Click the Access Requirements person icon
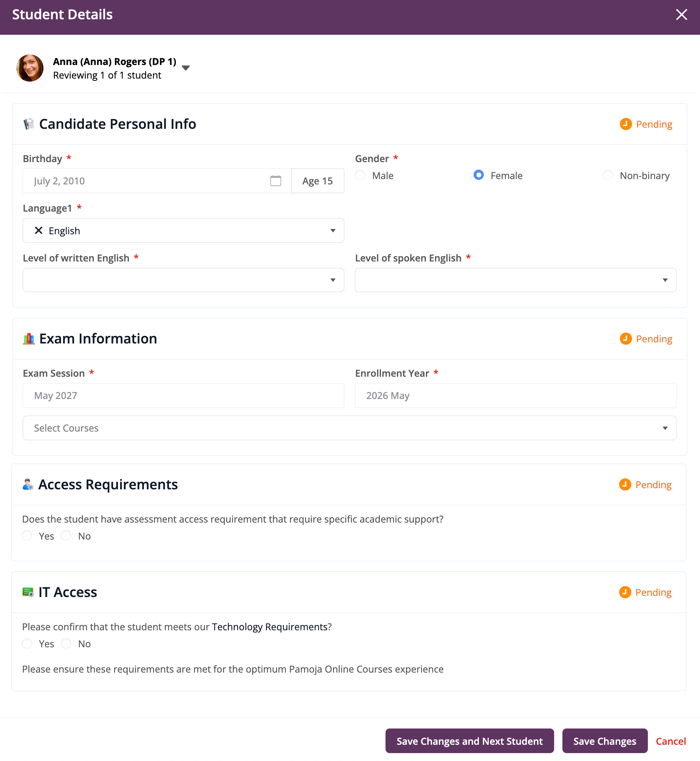 pos(28,485)
